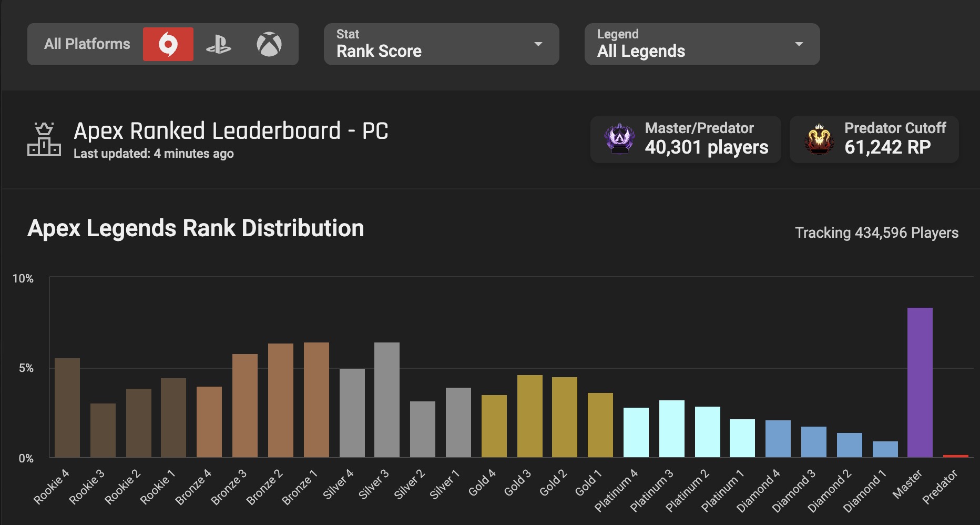Click the Platinum 3 bar
The width and height of the screenshot is (980, 525).
tap(671, 429)
